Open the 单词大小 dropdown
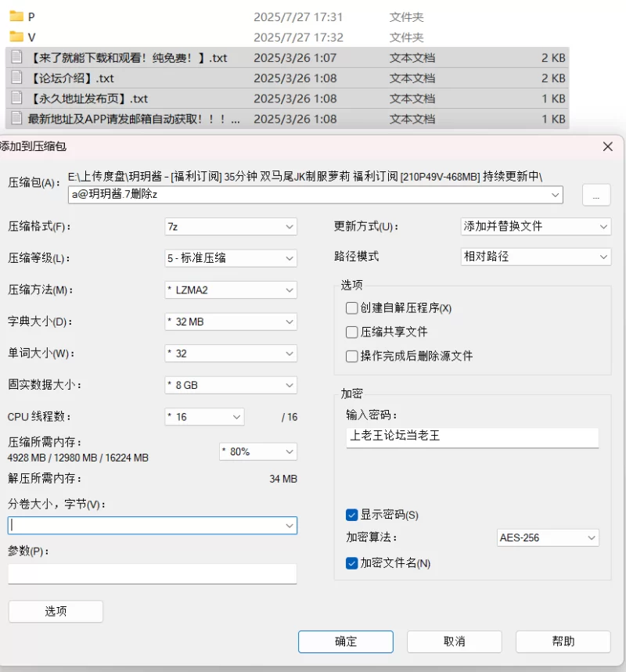Image resolution: width=626 pixels, height=672 pixels. 231,354
